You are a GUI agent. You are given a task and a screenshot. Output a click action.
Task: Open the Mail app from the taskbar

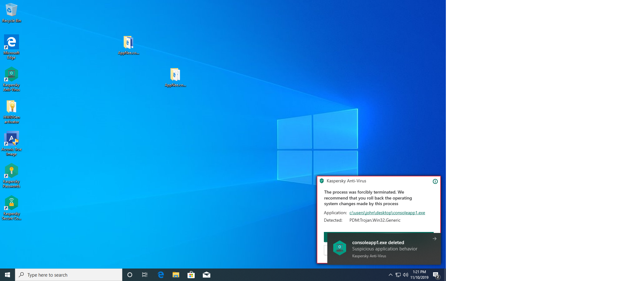point(206,275)
